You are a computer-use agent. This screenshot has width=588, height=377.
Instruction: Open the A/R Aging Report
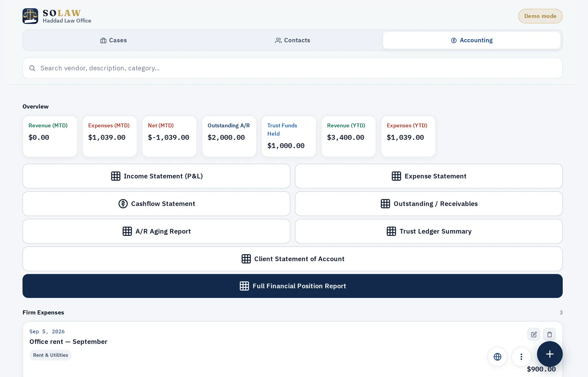pos(156,231)
